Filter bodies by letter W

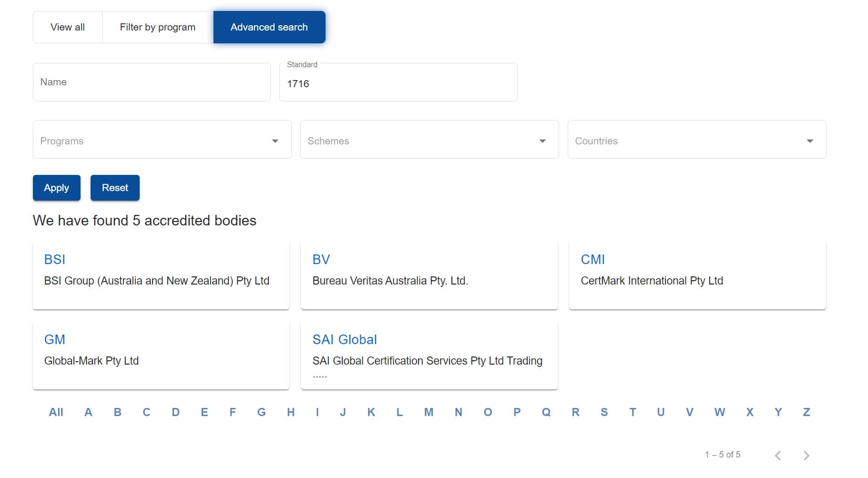tap(720, 412)
